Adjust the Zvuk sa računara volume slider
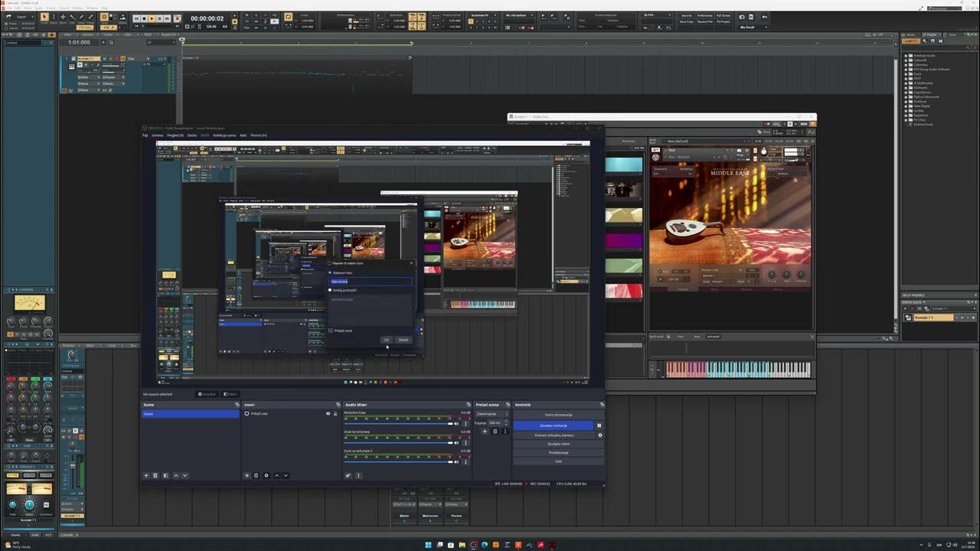 point(398,442)
